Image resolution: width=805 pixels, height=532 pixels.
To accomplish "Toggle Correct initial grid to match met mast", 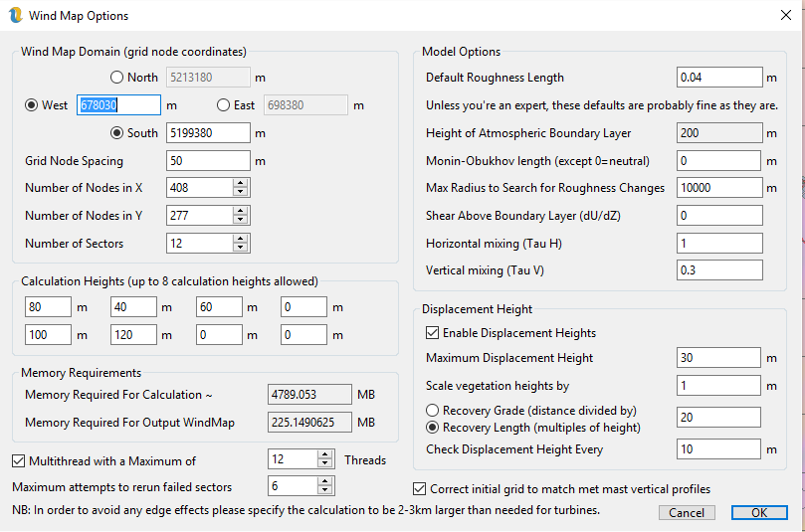I will [x=419, y=489].
